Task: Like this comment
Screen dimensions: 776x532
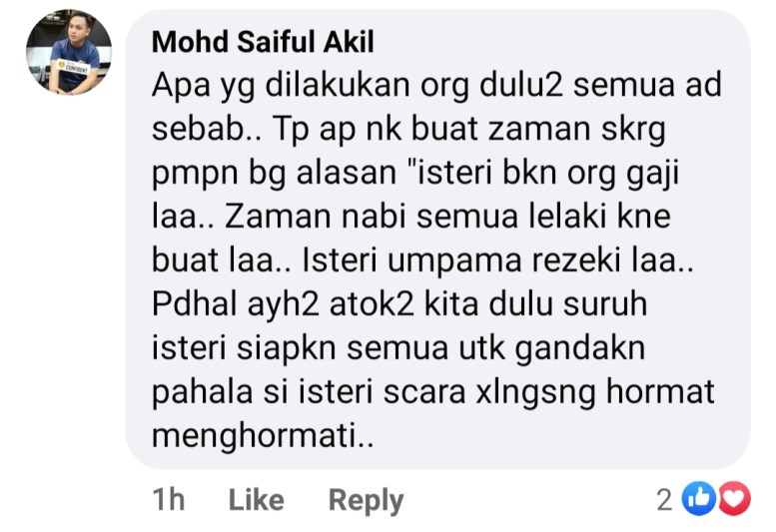Action: [x=257, y=499]
